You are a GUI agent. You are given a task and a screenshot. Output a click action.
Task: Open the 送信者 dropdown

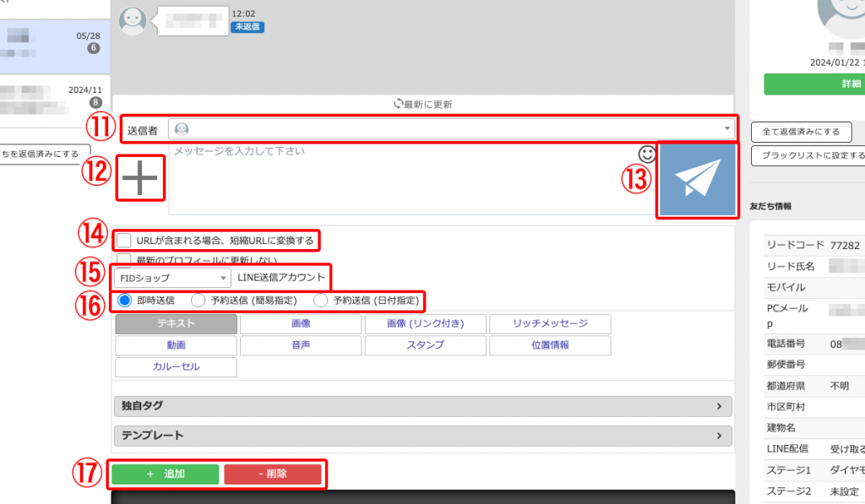[452, 128]
